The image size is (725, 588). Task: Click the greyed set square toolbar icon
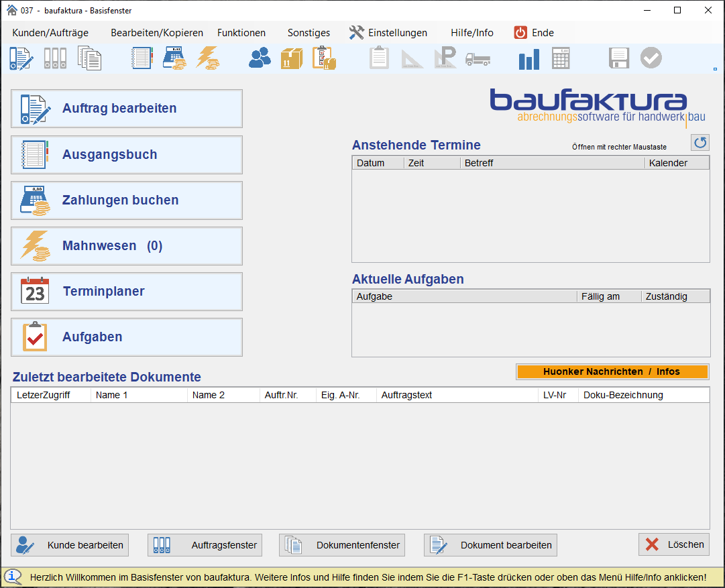pos(412,59)
